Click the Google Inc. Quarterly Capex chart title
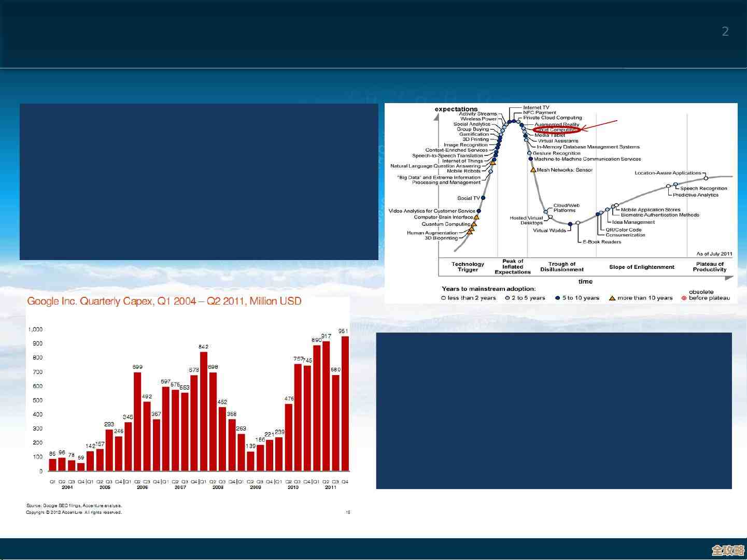Screen dimensions: 747x560 (x=164, y=301)
